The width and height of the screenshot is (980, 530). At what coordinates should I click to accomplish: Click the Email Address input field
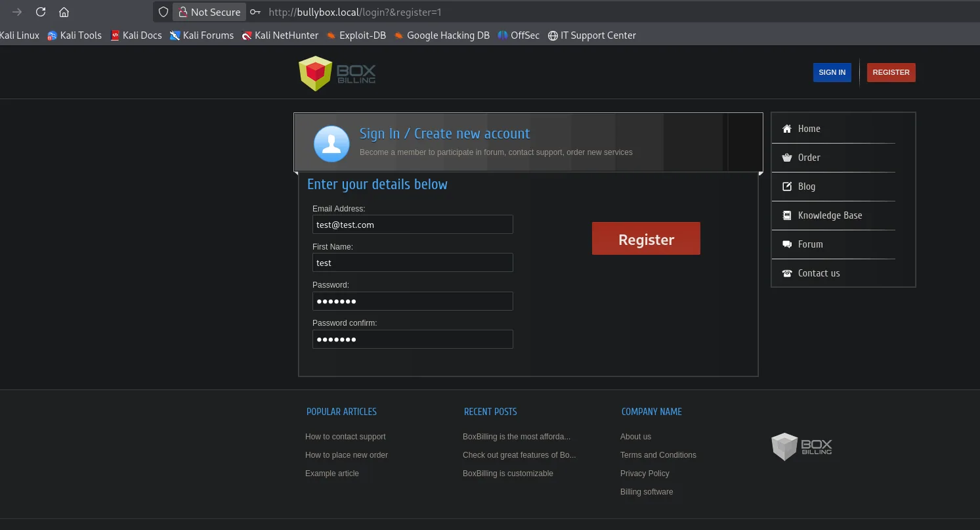coord(412,225)
